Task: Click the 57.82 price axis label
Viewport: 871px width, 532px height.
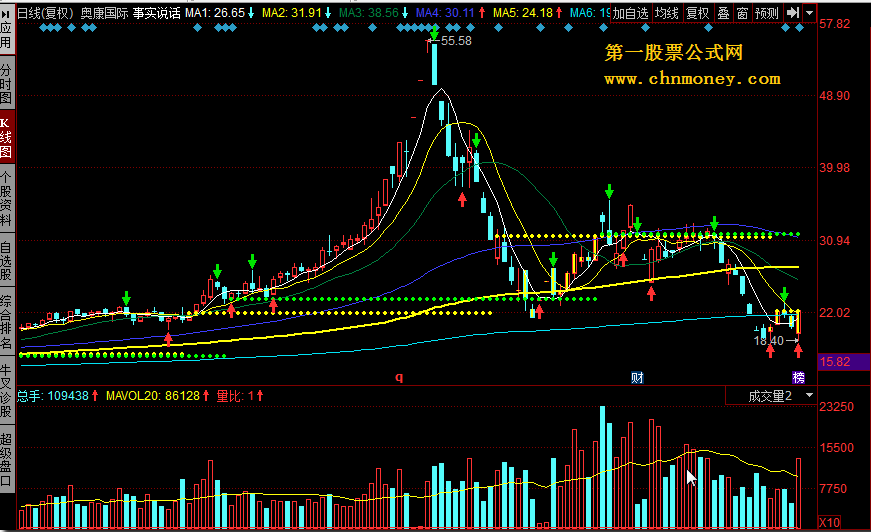Action: click(x=834, y=23)
